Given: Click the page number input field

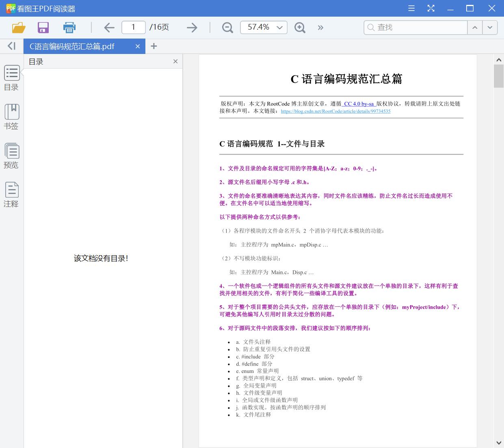Looking at the screenshot, I should pos(133,27).
